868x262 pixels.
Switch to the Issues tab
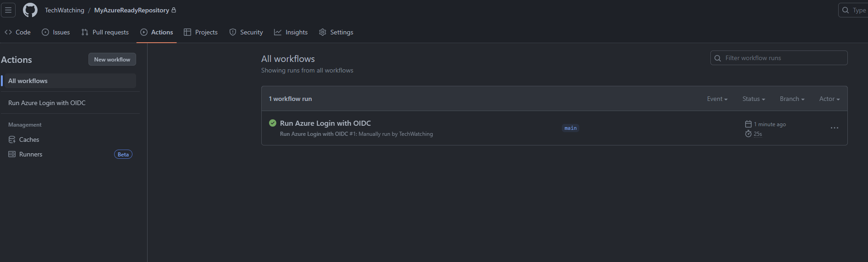coord(56,32)
